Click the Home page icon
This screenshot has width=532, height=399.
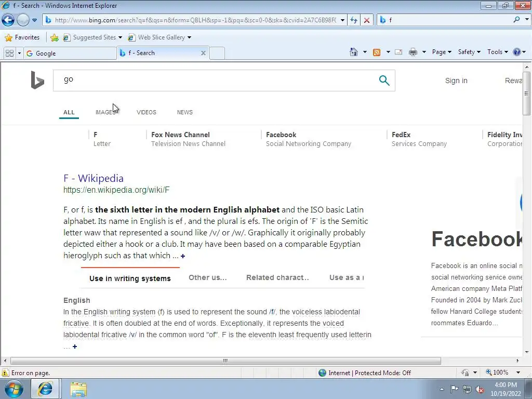[354, 52]
